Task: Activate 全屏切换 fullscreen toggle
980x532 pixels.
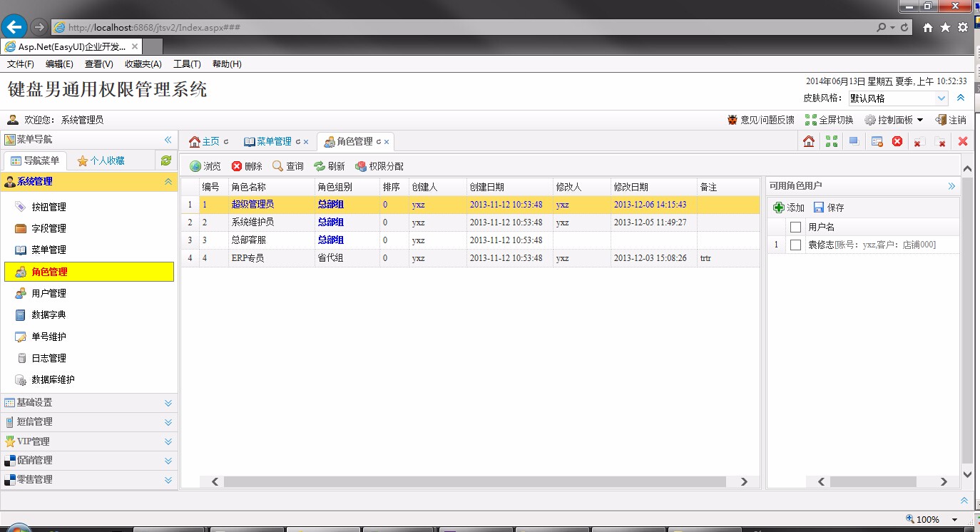Action: tap(830, 119)
